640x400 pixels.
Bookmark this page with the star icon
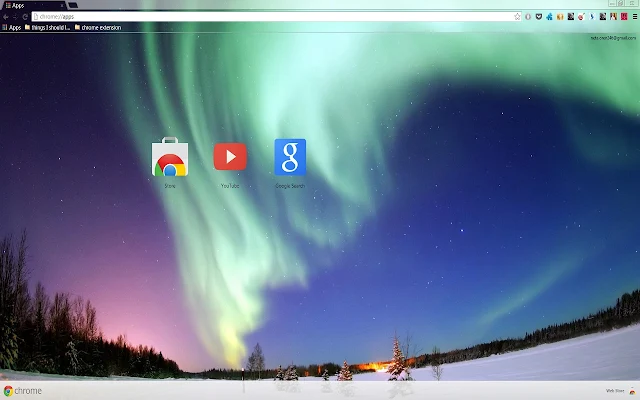pyautogui.click(x=517, y=17)
